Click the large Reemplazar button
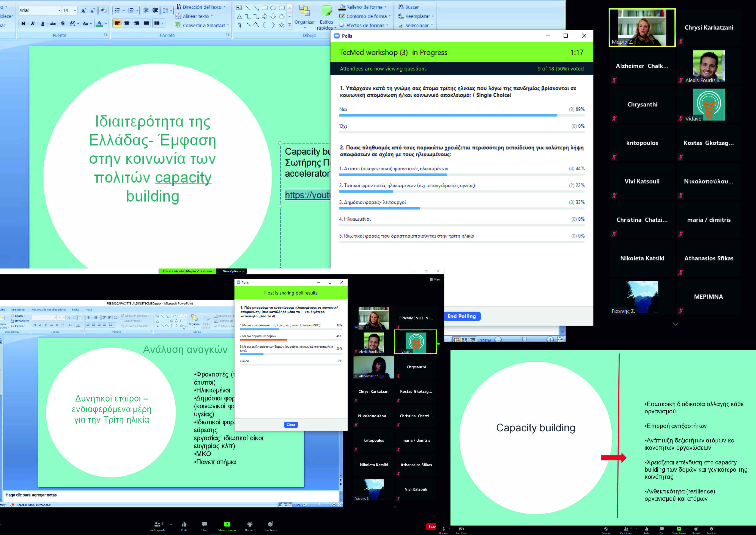The height and width of the screenshot is (535, 756). pos(416,16)
